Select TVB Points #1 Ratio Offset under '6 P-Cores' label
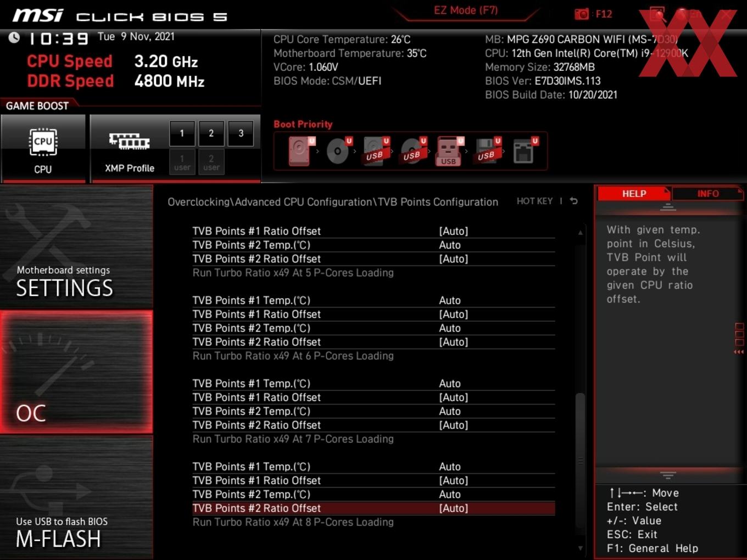 [374, 397]
